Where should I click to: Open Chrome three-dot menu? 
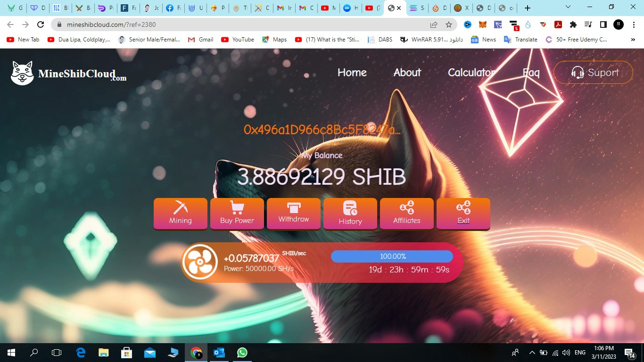pos(633,25)
